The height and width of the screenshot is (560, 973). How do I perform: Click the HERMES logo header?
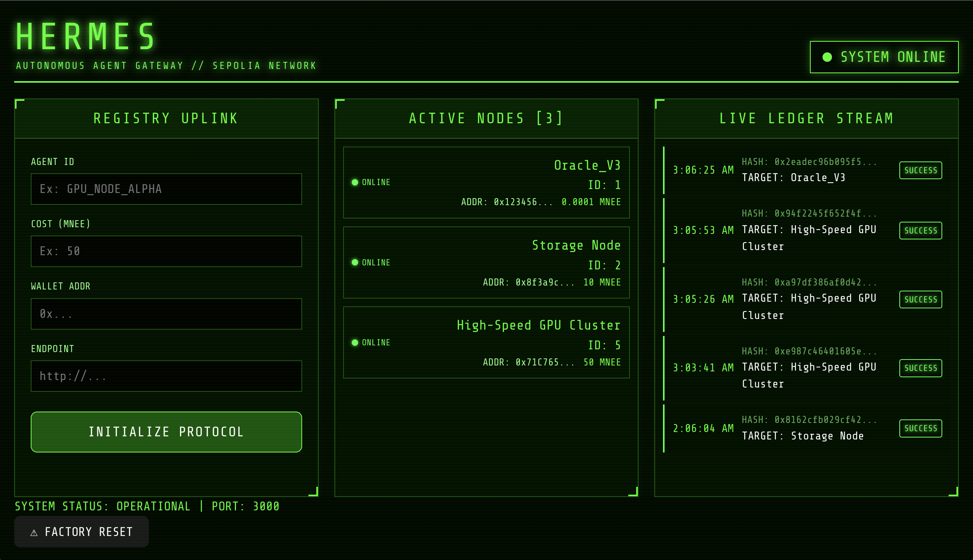[85, 35]
